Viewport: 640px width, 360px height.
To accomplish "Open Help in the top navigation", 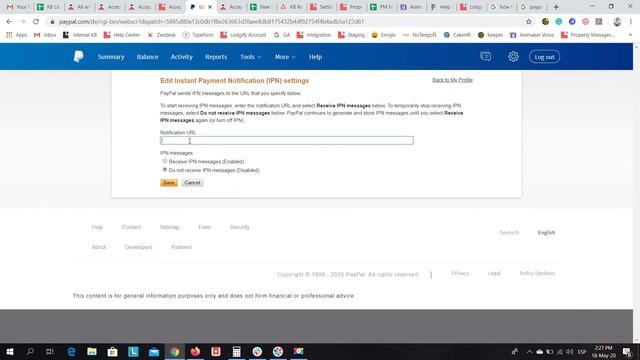I will pyautogui.click(x=315, y=57).
